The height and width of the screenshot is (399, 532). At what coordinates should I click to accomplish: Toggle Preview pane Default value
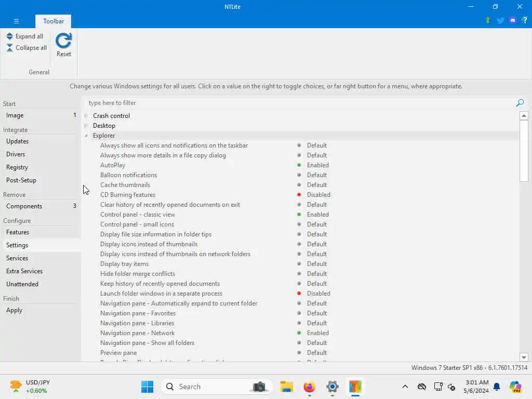316,353
